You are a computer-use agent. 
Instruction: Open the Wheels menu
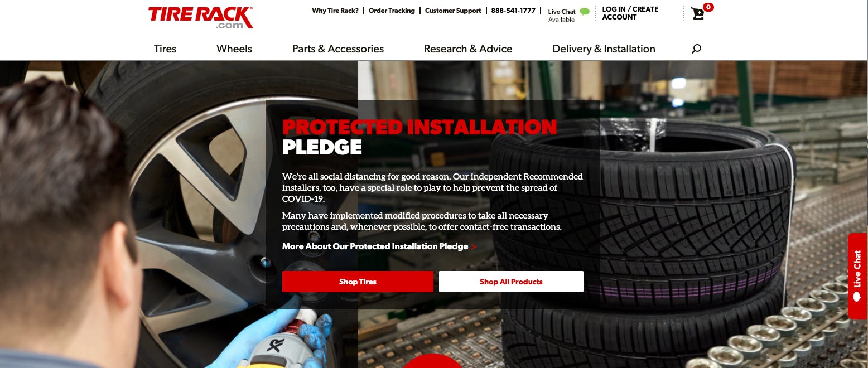[234, 49]
